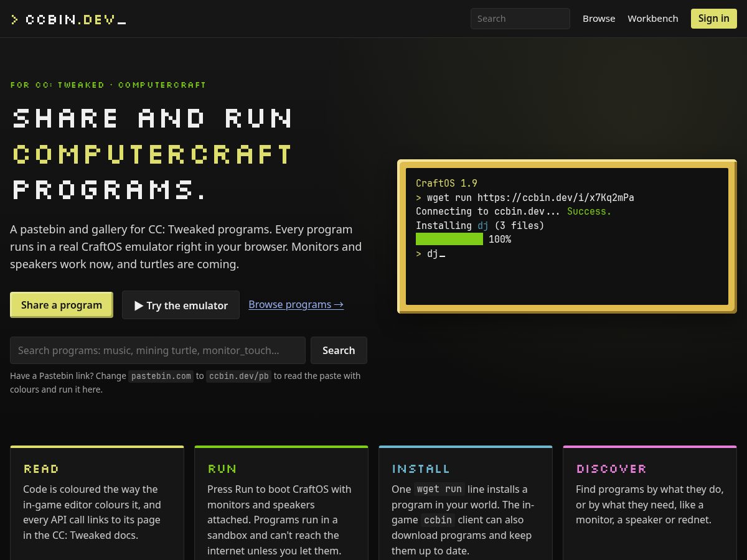Click the 'ccbin.dev/pb' code snippet
Screen dimensions: 747x560
[239, 376]
